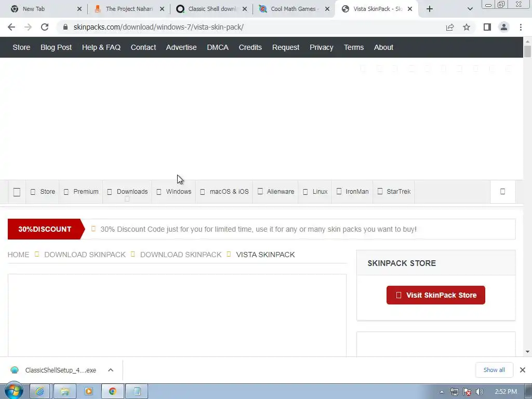
Task: Bookmark this page with star icon
Action: click(467, 27)
